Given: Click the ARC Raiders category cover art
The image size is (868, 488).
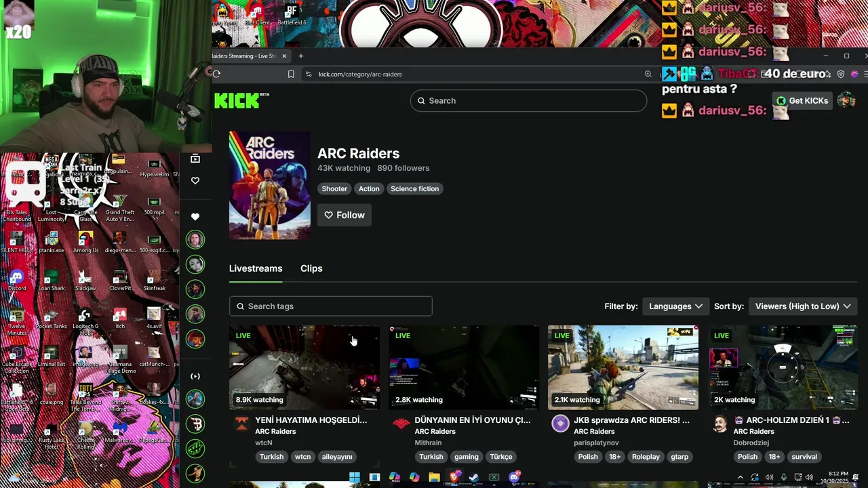Looking at the screenshot, I should (x=270, y=185).
